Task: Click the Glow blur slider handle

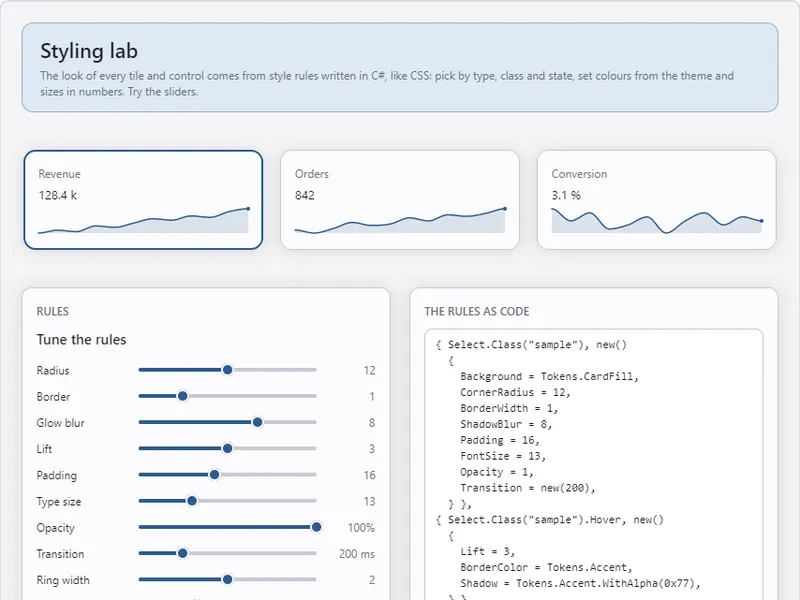Action: tap(258, 422)
